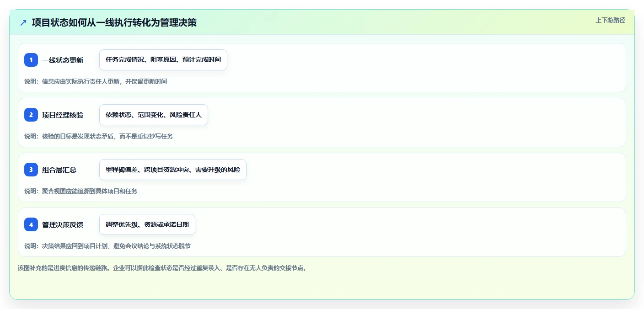Click the step number 4 badge

31,224
